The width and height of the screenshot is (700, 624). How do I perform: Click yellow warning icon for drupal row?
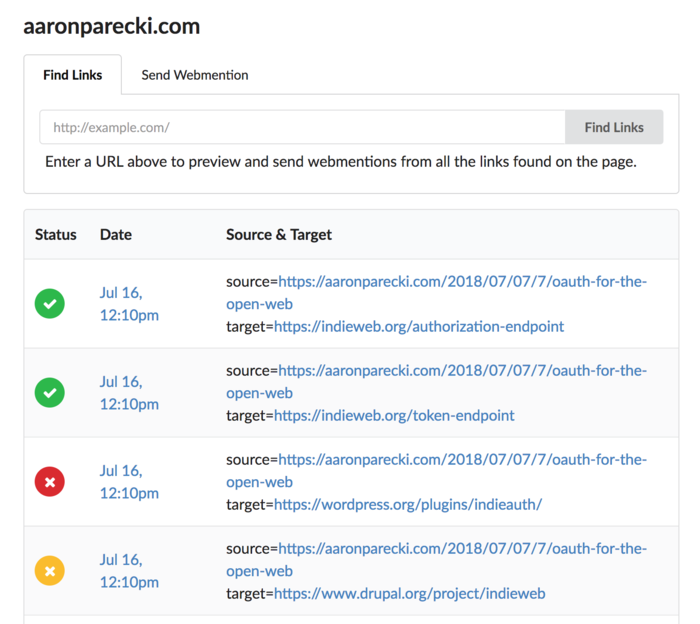point(50,570)
